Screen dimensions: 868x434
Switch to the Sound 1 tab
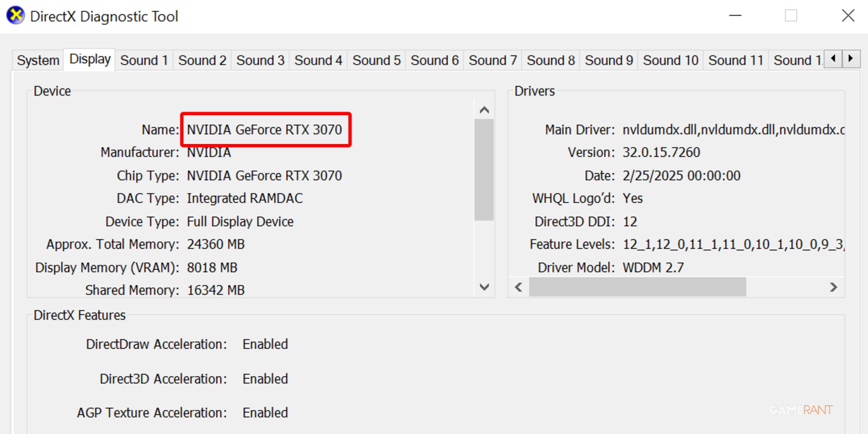pyautogui.click(x=144, y=60)
